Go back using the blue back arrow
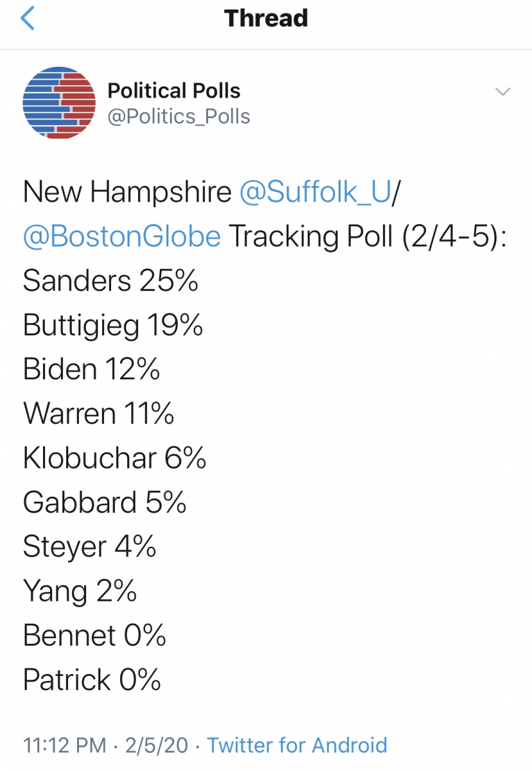 [x=28, y=19]
